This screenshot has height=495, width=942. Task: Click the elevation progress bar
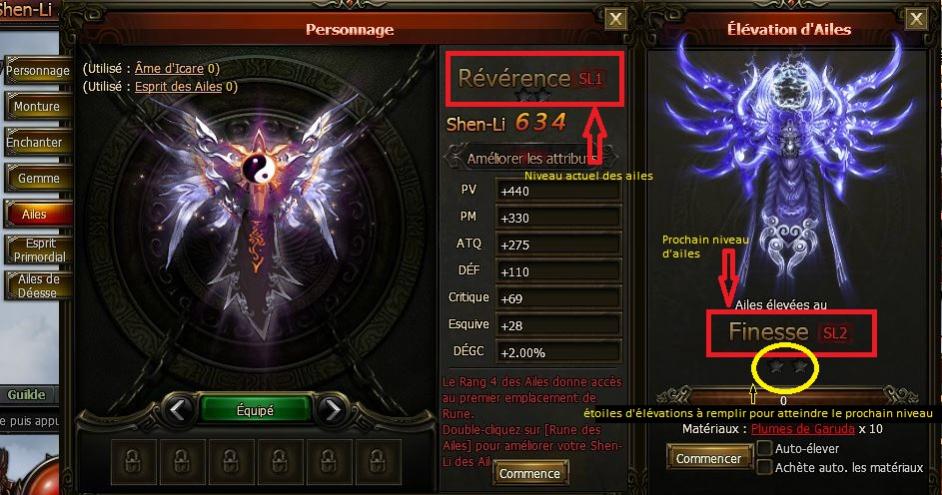pyautogui.click(x=787, y=396)
